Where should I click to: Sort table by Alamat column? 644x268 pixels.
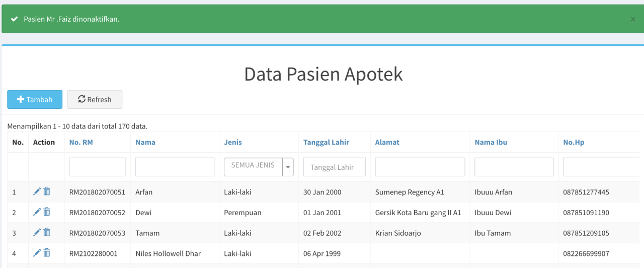[x=387, y=143]
